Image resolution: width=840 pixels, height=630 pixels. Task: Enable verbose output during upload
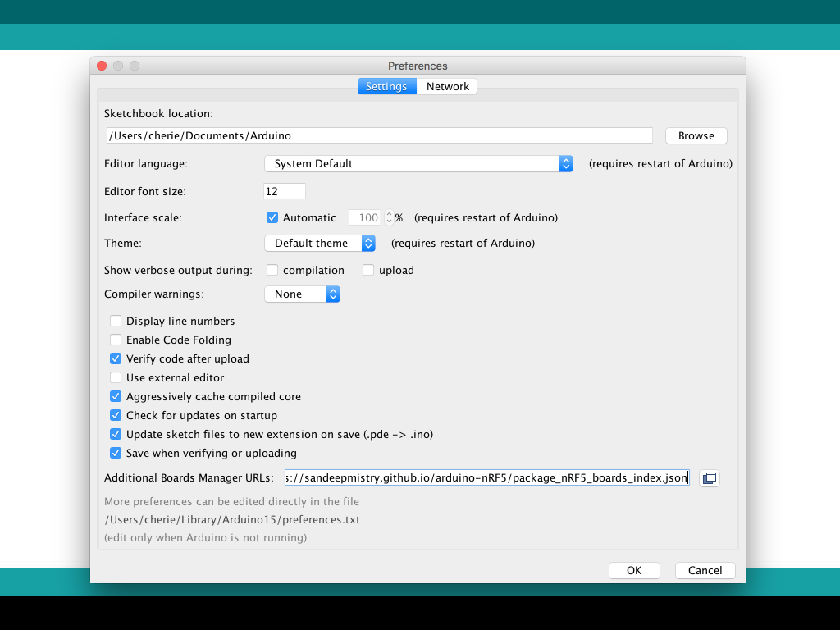pos(368,270)
